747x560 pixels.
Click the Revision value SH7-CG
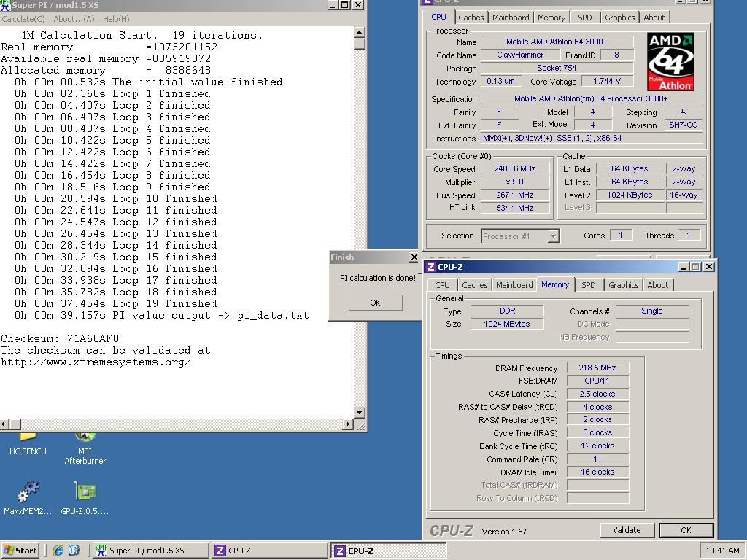[x=683, y=125]
